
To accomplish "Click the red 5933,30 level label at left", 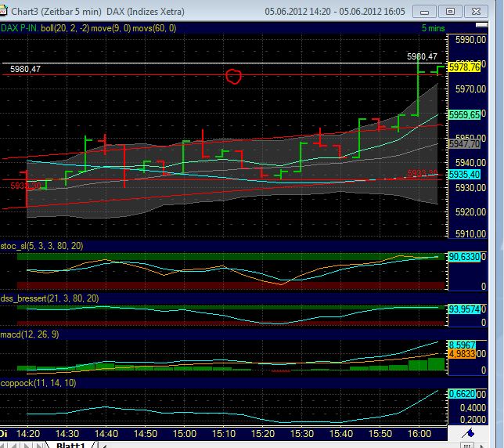I will coord(26,186).
